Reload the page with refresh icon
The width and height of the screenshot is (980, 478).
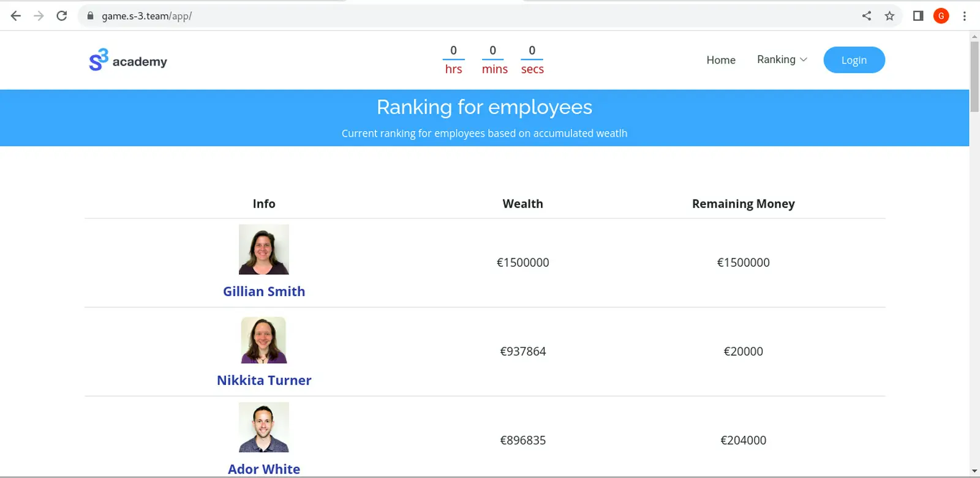[x=62, y=16]
